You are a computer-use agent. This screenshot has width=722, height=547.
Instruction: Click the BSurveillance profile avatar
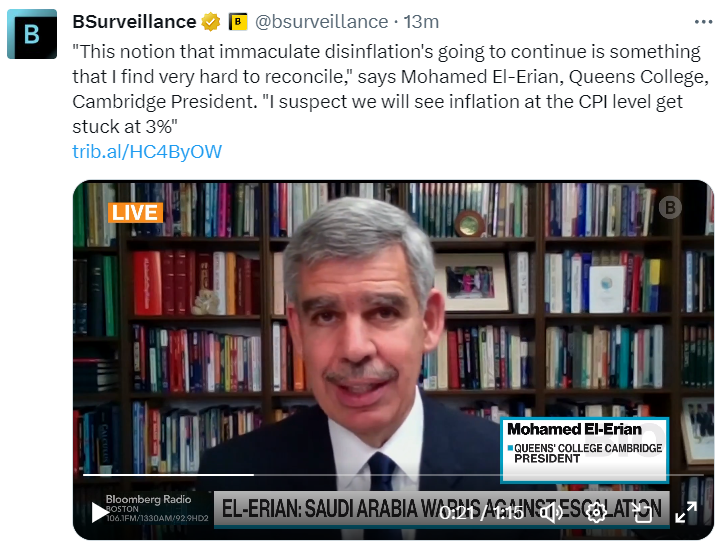point(32,34)
